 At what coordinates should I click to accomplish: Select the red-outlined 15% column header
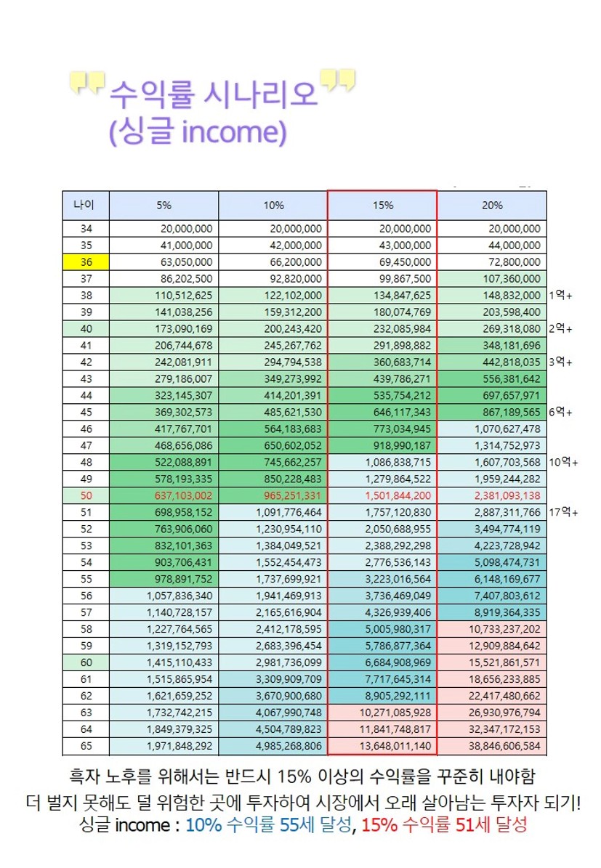tap(382, 206)
